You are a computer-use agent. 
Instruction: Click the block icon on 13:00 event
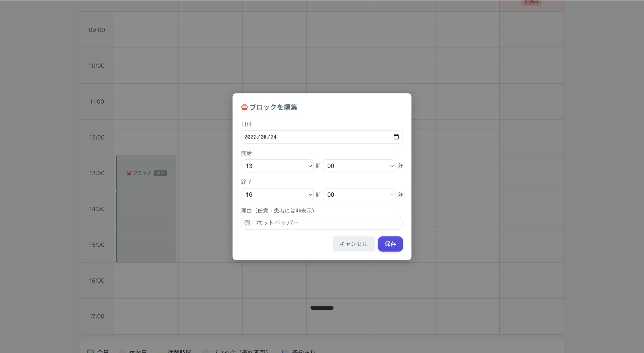point(129,173)
